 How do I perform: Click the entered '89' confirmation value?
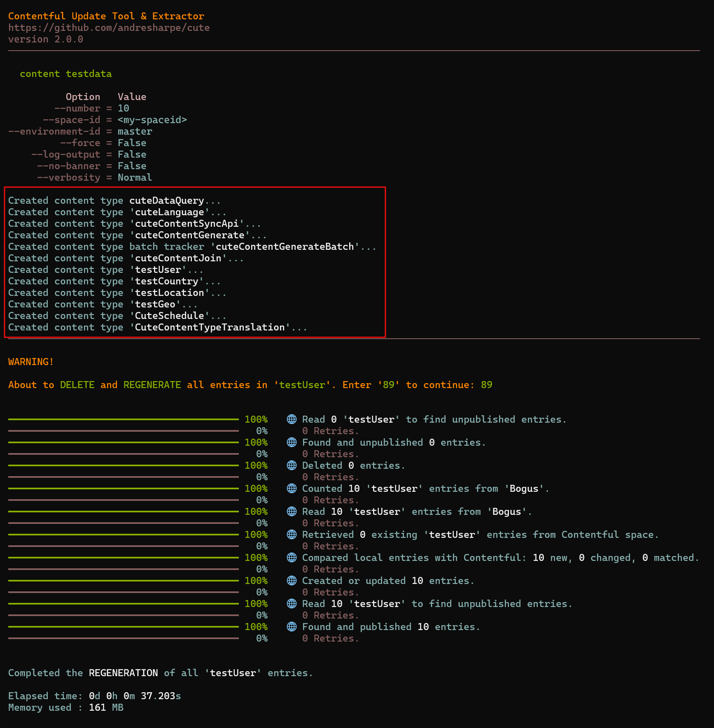point(487,385)
